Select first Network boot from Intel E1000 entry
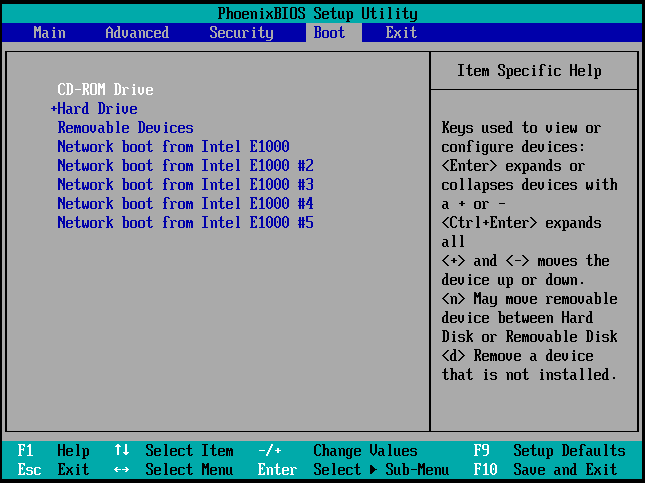 click(x=173, y=146)
